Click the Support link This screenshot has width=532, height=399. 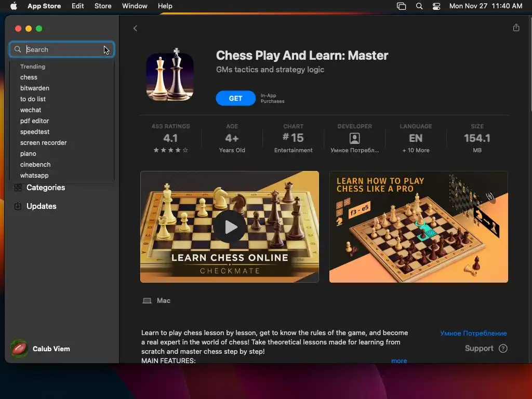point(478,349)
